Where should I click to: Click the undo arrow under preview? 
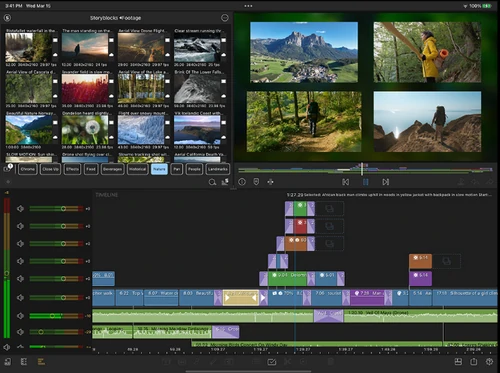click(x=475, y=182)
